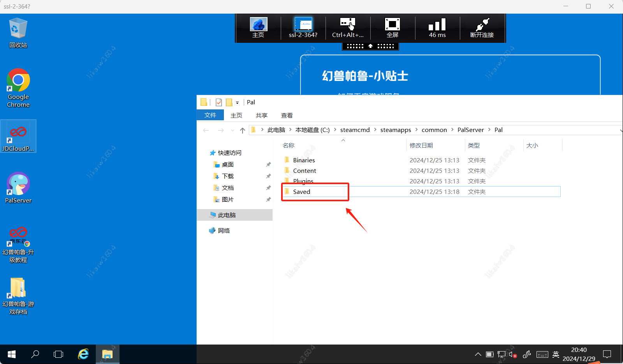
Task: Click the Properties quick access toolbar icon
Action: pyautogui.click(x=219, y=102)
